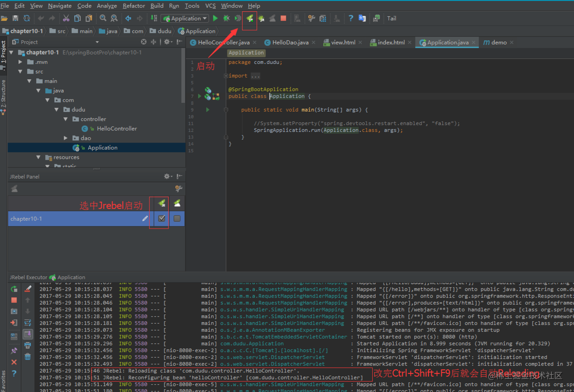Open the VCS menu
574x392 pixels.
(210, 6)
